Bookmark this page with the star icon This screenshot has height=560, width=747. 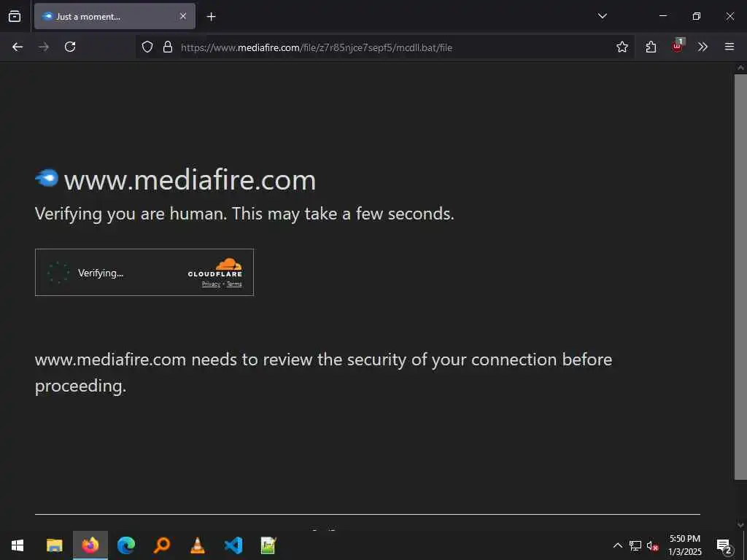click(x=622, y=47)
